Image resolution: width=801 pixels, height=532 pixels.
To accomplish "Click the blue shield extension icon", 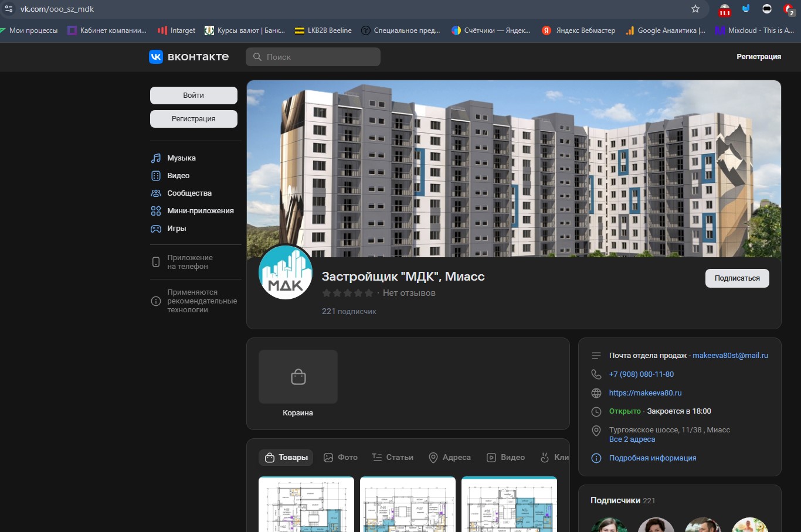I will click(x=746, y=9).
